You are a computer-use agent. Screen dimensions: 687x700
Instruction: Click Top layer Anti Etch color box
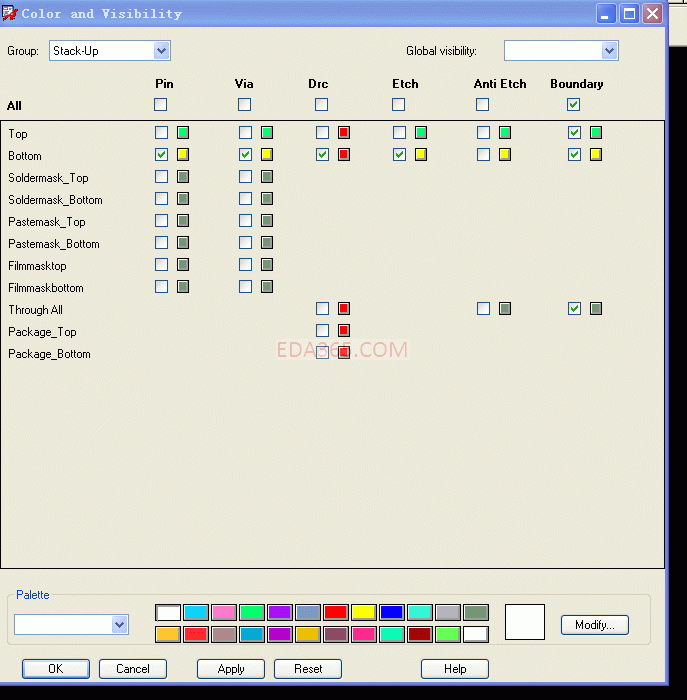pyautogui.click(x=505, y=133)
